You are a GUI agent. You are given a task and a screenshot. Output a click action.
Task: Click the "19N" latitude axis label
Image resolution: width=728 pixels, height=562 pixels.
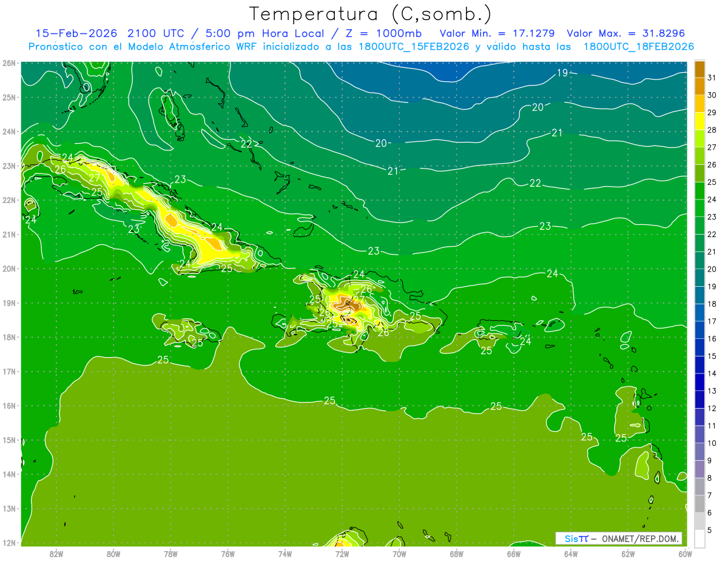[9, 303]
